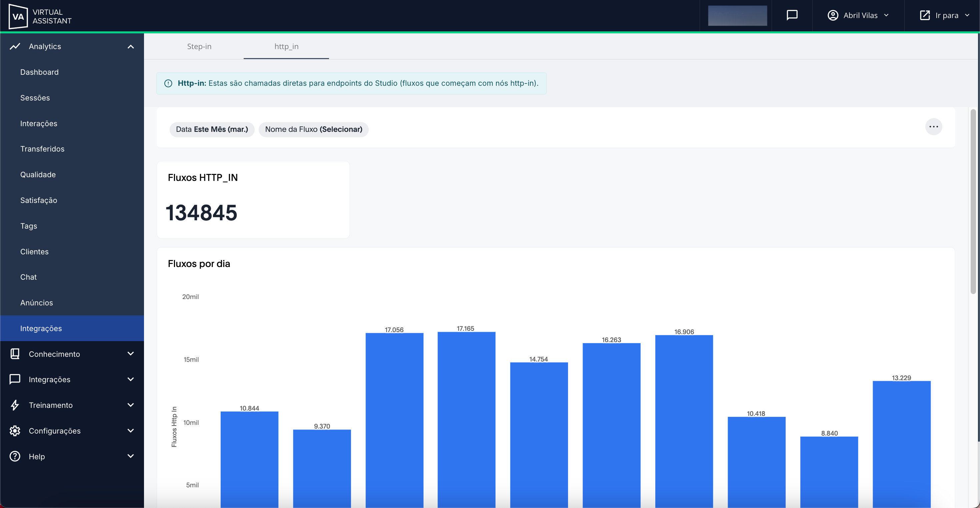The height and width of the screenshot is (508, 980).
Task: Click the Ir para external link icon
Action: (924, 15)
